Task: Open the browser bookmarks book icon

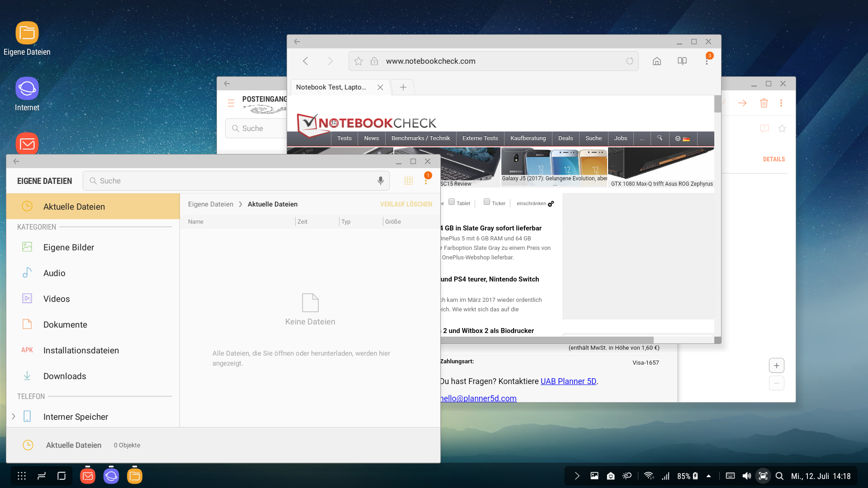Action: point(682,61)
